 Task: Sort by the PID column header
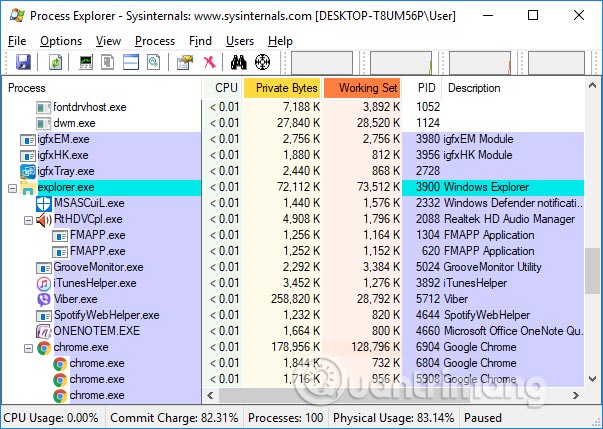pyautogui.click(x=422, y=88)
